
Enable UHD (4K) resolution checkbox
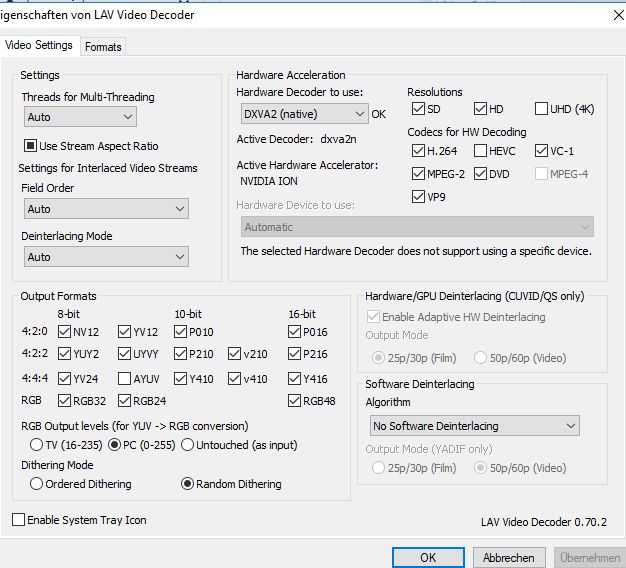(x=541, y=108)
